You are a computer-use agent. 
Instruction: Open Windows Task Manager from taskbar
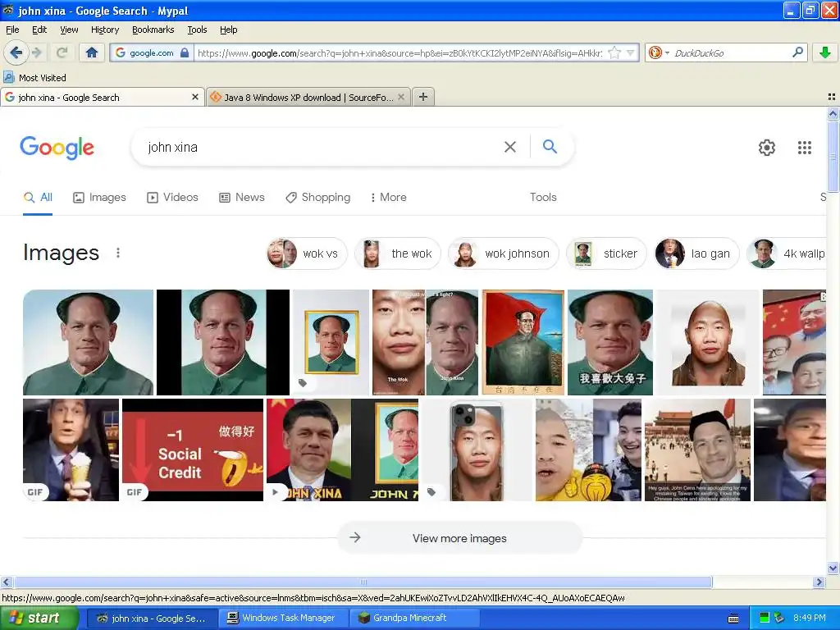point(283,619)
